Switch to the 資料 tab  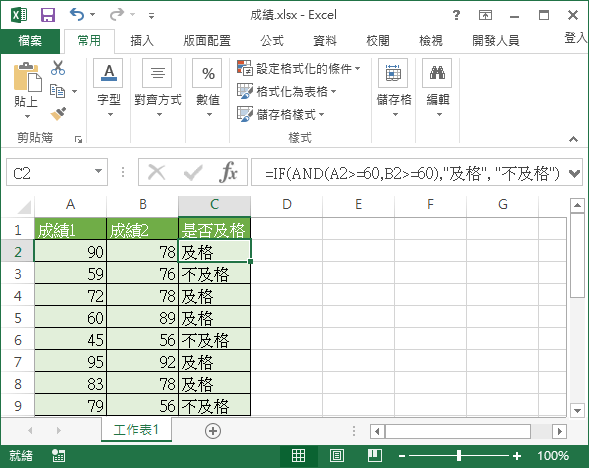click(x=325, y=41)
